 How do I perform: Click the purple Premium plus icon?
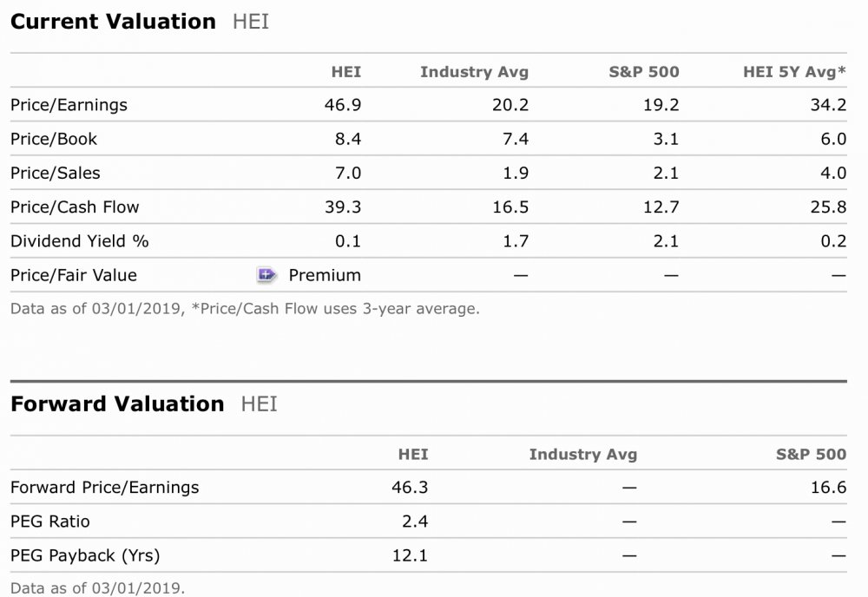pyautogui.click(x=266, y=275)
